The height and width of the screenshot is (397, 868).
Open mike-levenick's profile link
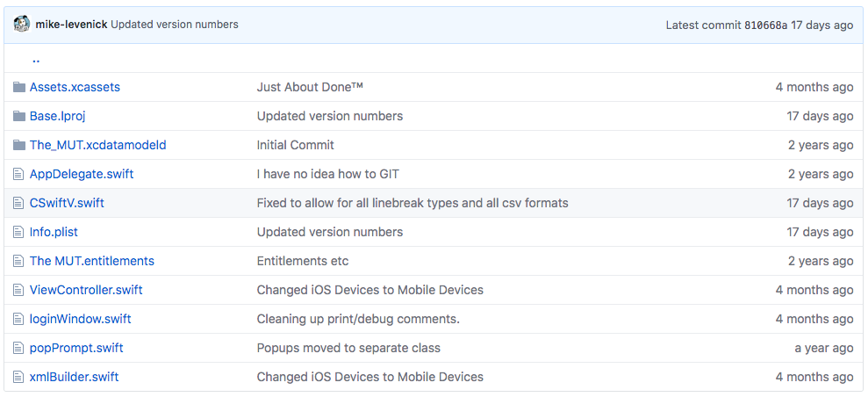click(x=71, y=25)
